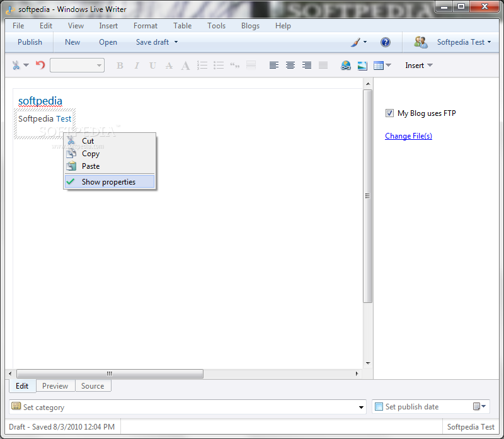The image size is (504, 439).
Task: Open the File menu
Action: [18, 26]
